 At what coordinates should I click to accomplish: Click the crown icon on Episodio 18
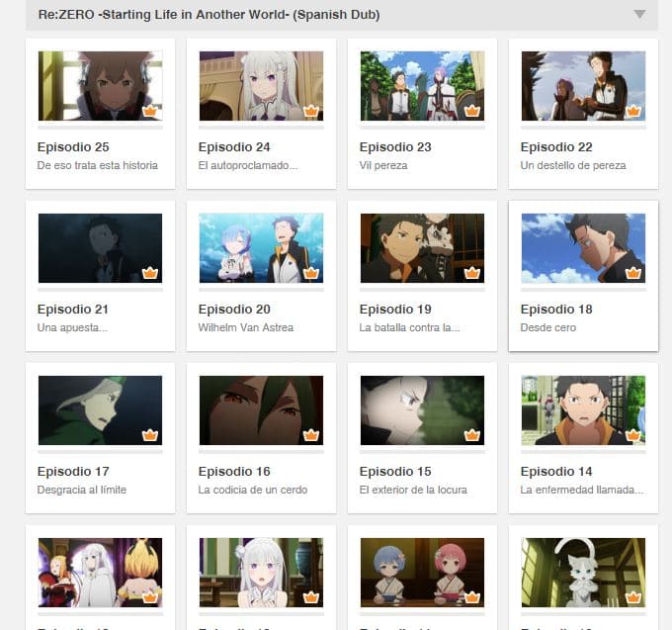coord(633,273)
